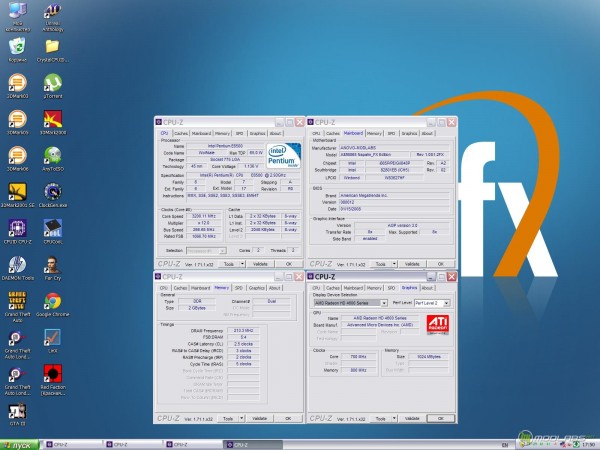The image size is (600, 450).
Task: Click Validate in Graphics window
Action: click(x=412, y=418)
